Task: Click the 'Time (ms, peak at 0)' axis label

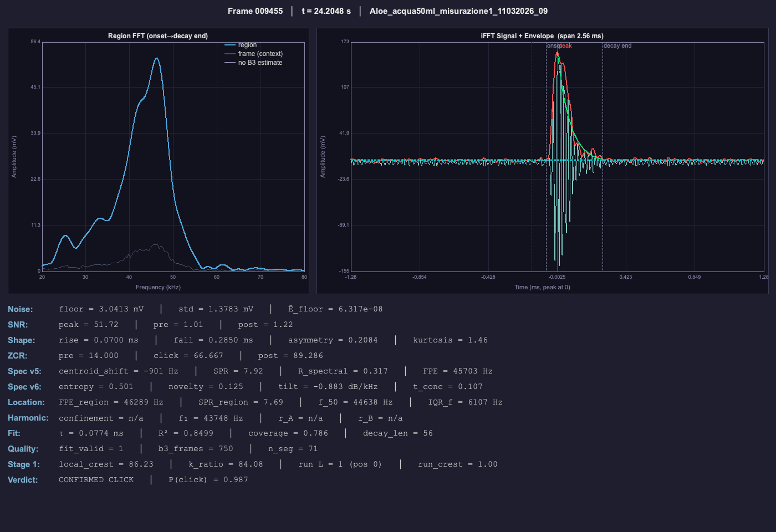Action: (542, 287)
